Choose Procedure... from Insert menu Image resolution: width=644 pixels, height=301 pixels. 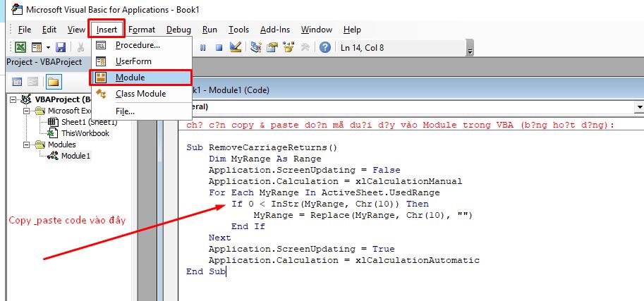click(141, 45)
